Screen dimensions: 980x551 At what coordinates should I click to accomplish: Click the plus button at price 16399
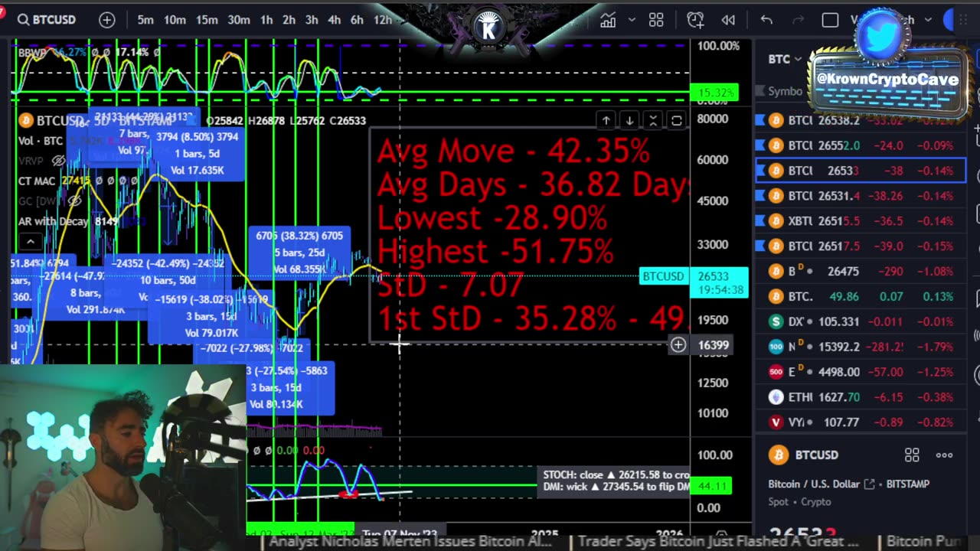click(678, 345)
